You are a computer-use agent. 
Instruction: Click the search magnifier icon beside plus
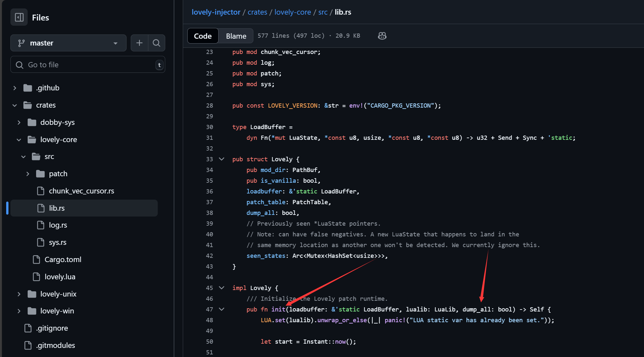pyautogui.click(x=156, y=43)
